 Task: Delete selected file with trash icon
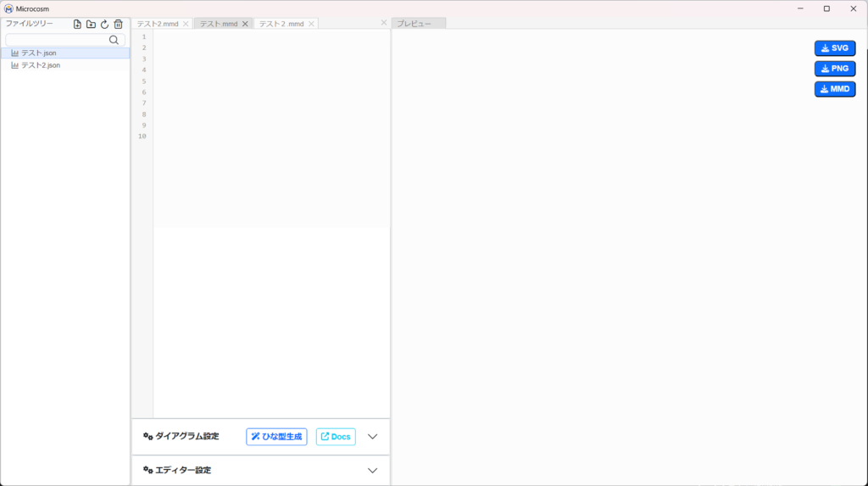[x=118, y=25]
